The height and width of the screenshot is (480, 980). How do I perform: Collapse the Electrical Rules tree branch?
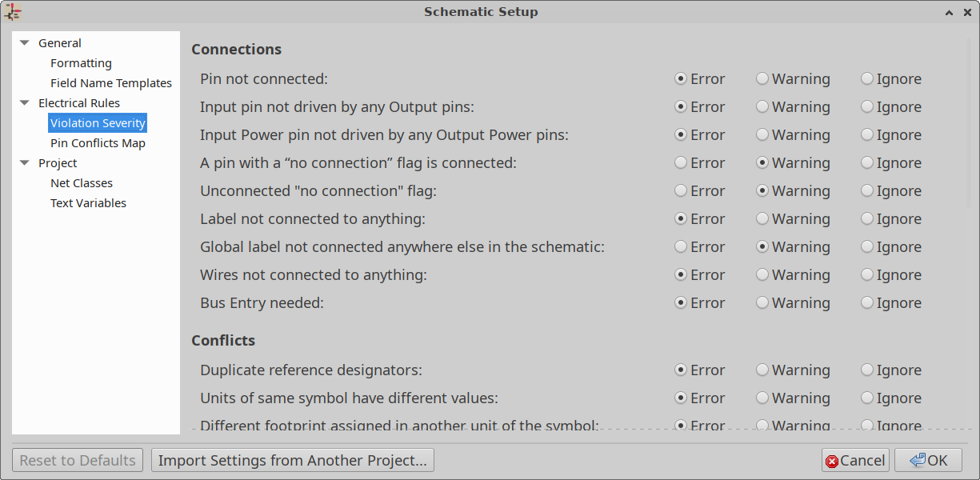24,102
